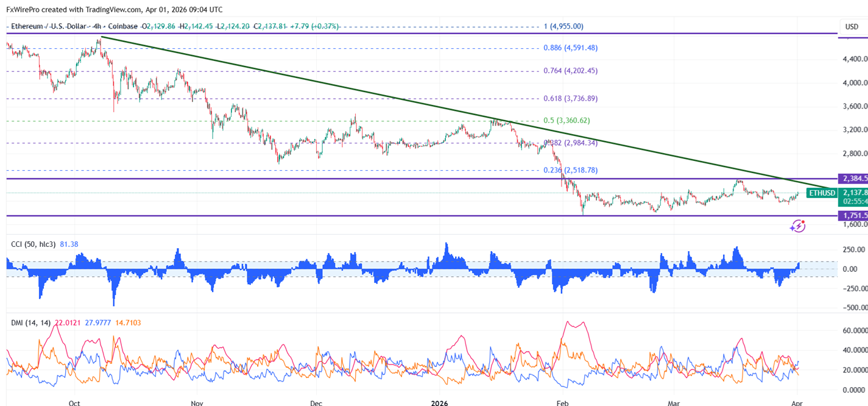Image resolution: width=868 pixels, height=406 pixels.
Task: Select the Ethereum / U.S. Dollar symbol title
Action: 49,26
